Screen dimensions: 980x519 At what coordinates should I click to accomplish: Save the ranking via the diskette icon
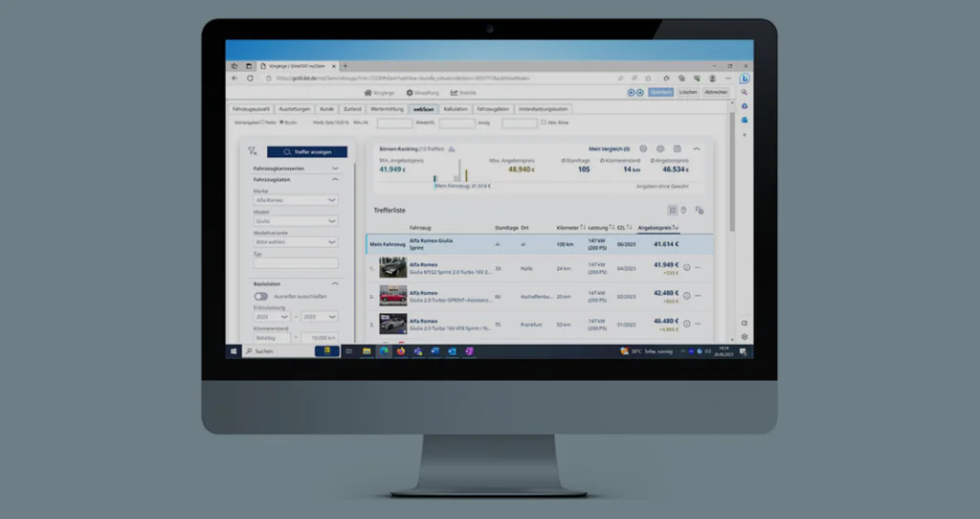click(x=677, y=148)
